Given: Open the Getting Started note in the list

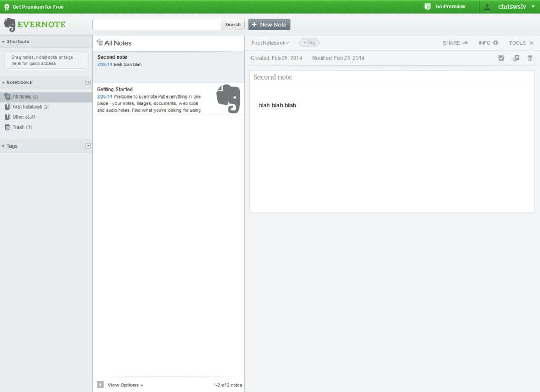Looking at the screenshot, I should click(x=168, y=99).
